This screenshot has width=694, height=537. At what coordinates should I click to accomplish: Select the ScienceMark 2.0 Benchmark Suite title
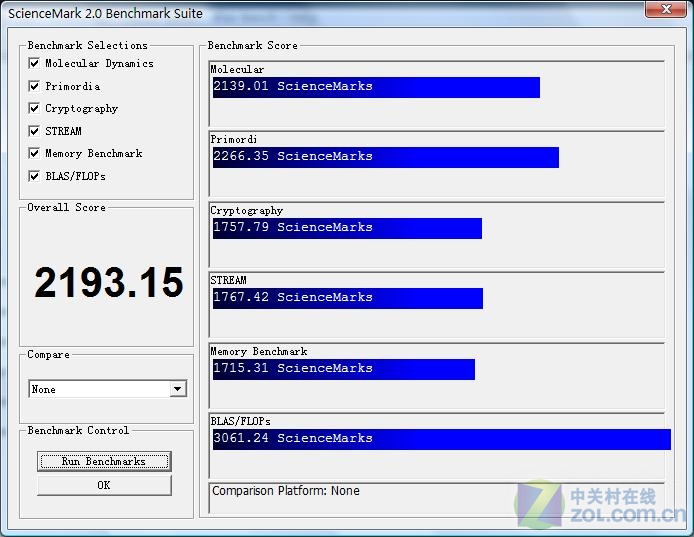click(x=105, y=13)
